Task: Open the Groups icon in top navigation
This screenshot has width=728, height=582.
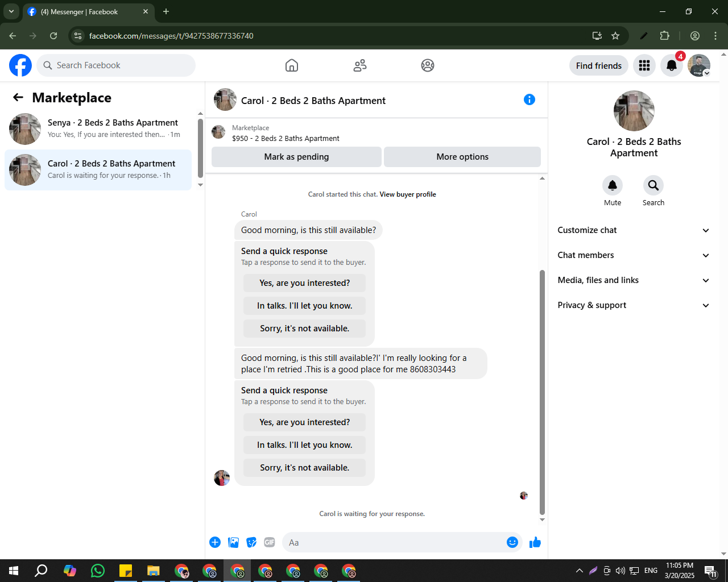Action: click(x=428, y=65)
